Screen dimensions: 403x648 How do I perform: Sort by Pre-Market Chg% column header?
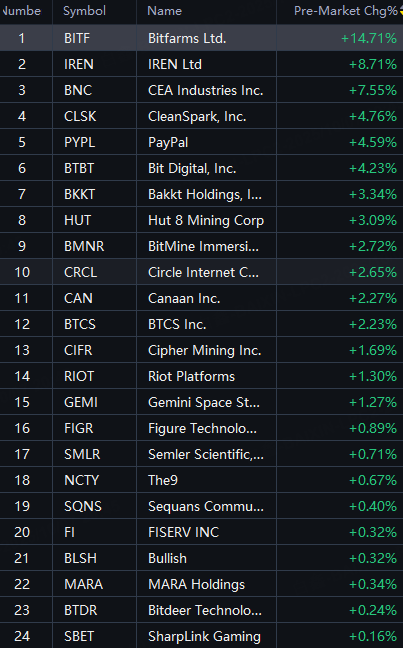point(345,11)
